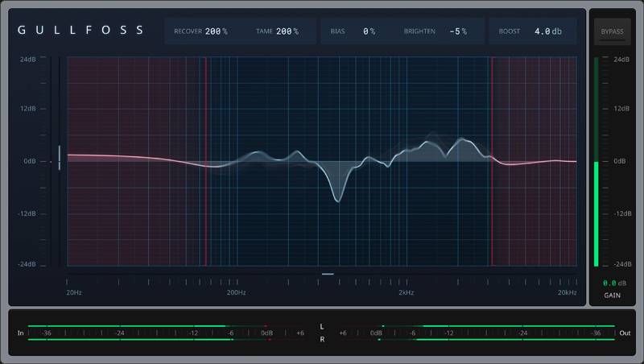
Task: Toggle the BYPASS button
Action: pos(612,31)
